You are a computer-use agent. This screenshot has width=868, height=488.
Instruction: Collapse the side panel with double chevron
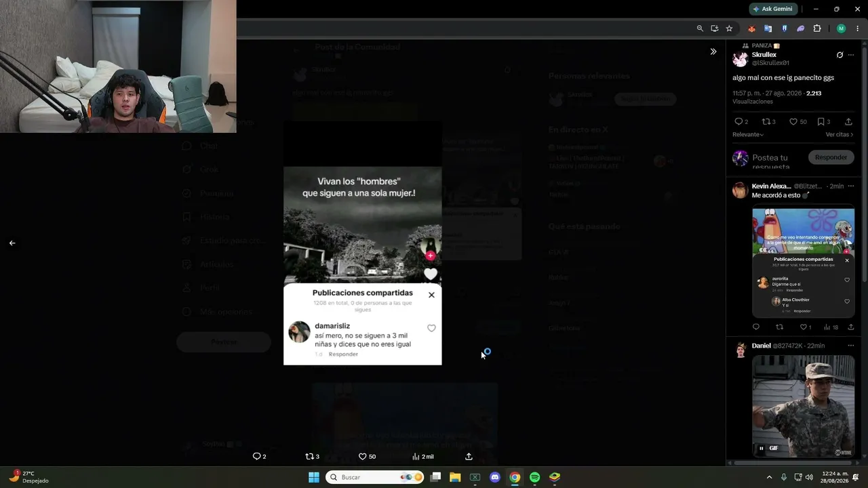(713, 52)
